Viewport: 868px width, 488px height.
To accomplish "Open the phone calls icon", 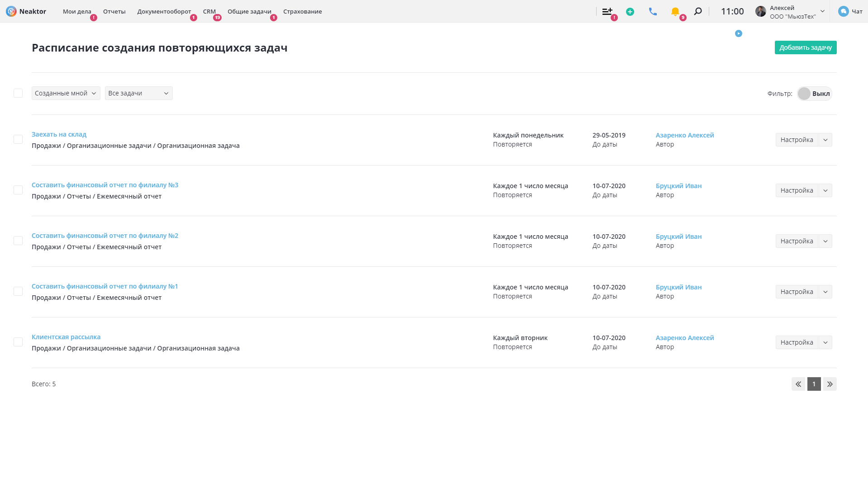I will coord(652,12).
